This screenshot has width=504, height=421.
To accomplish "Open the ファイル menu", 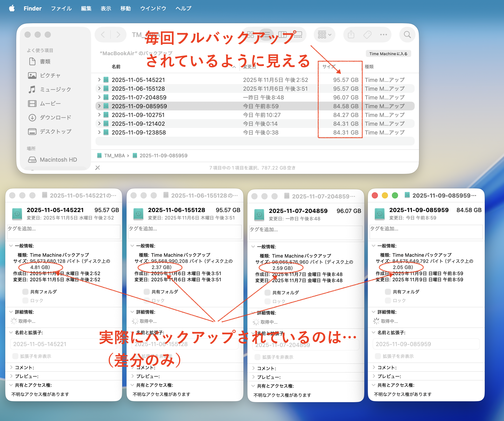I will pos(61,8).
